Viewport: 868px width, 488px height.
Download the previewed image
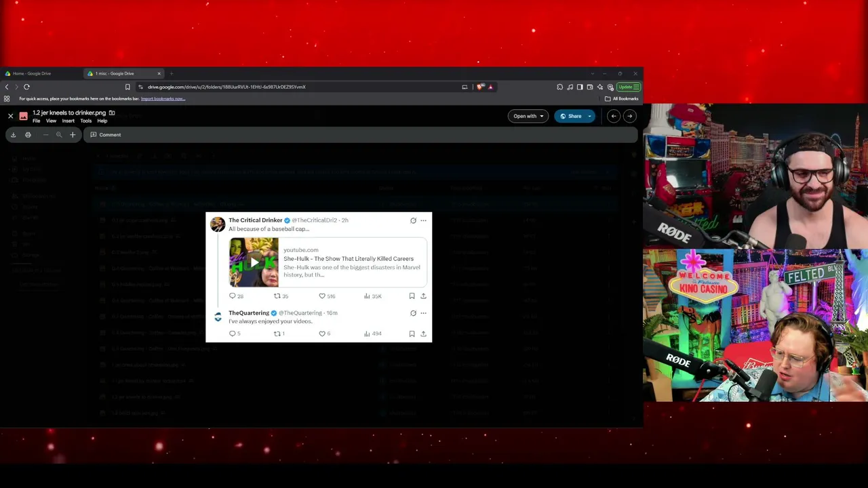(13, 135)
